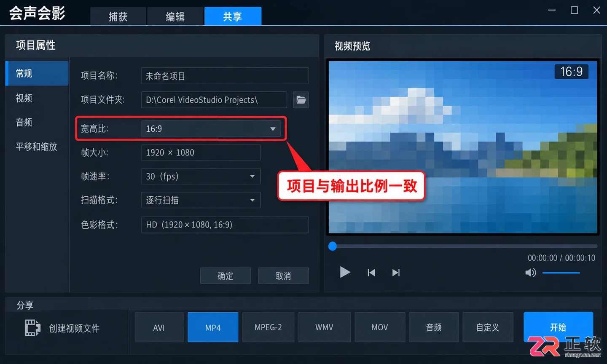The height and width of the screenshot is (364, 607).
Task: Close the 会声会影 window
Action: pos(596,10)
